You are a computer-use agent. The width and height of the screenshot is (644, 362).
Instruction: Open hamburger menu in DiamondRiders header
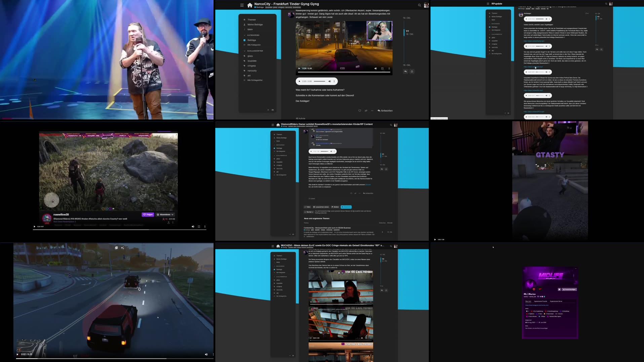(273, 125)
